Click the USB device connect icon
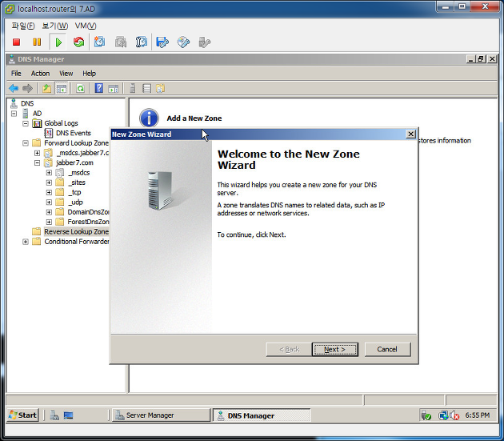Image resolution: width=504 pixels, height=441 pixels. pyautogui.click(x=205, y=42)
